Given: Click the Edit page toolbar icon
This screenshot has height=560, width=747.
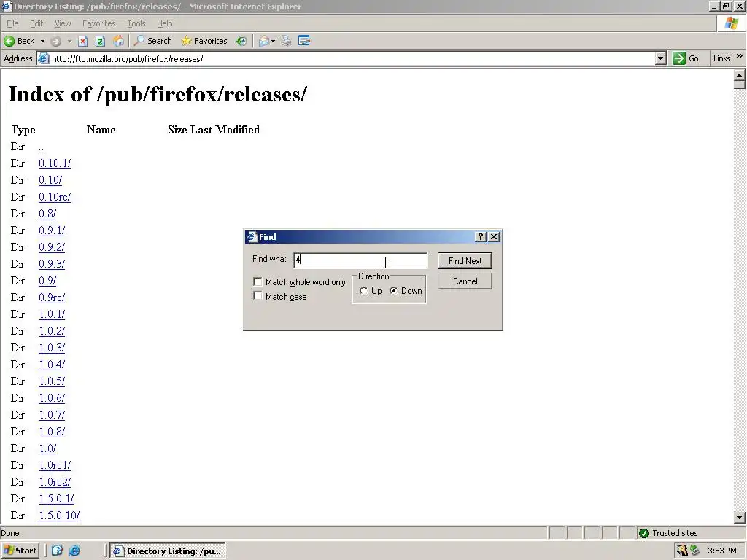Looking at the screenshot, I should tap(304, 41).
